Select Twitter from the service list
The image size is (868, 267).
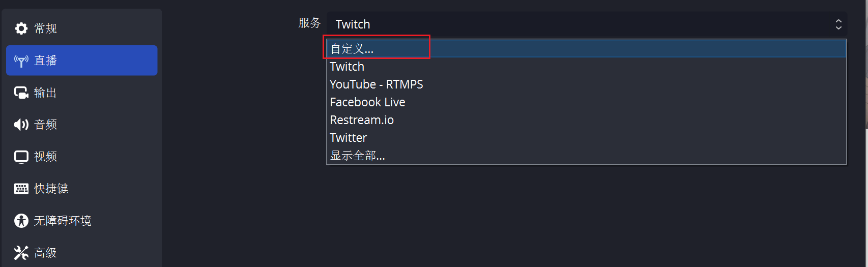point(348,138)
